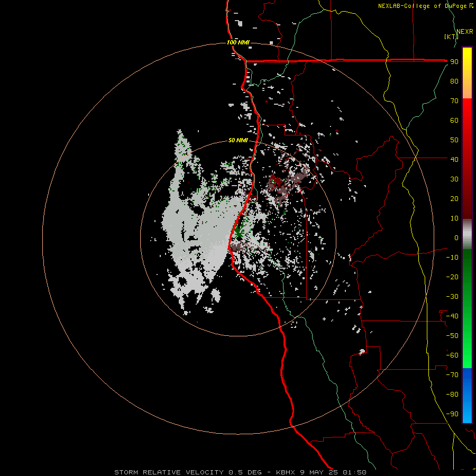
Task: Select the 60 value on the velocity scale
Action: coord(454,120)
